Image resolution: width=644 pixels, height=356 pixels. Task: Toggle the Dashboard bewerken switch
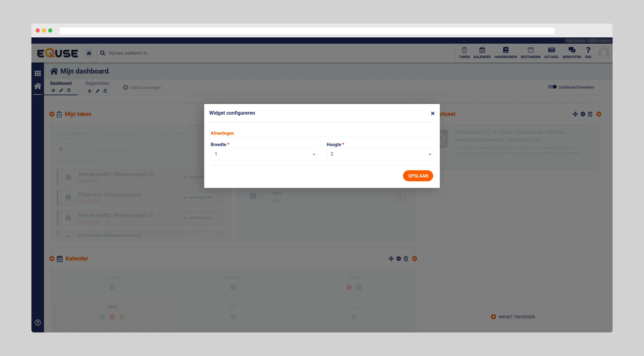[552, 87]
